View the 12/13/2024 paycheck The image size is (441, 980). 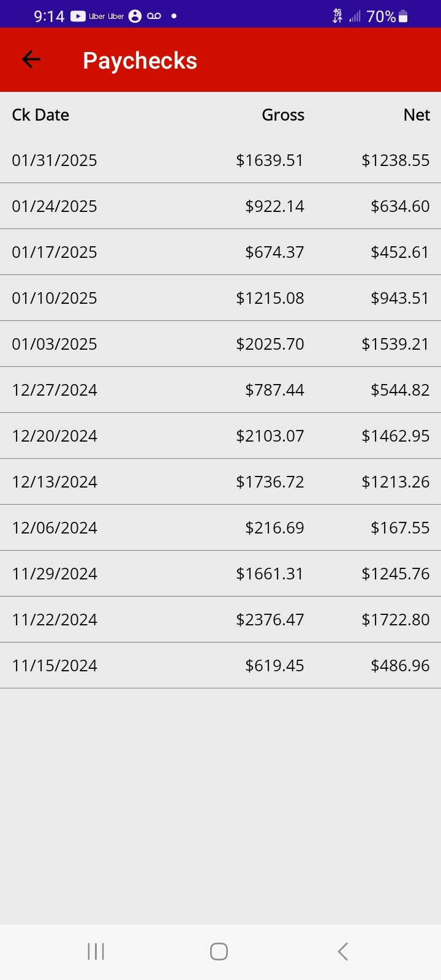(221, 482)
